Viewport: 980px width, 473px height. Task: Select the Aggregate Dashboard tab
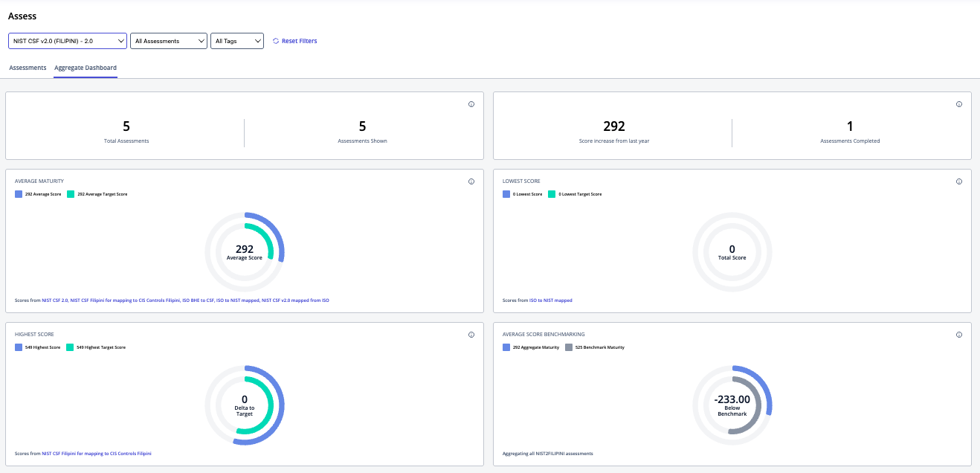(x=86, y=68)
